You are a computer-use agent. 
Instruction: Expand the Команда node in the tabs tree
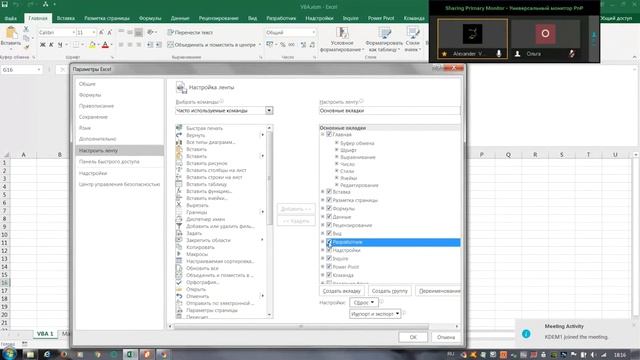[322, 275]
